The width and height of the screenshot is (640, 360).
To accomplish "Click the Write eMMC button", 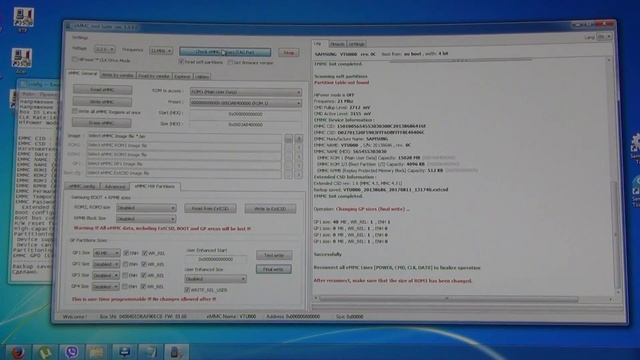I will (102, 101).
